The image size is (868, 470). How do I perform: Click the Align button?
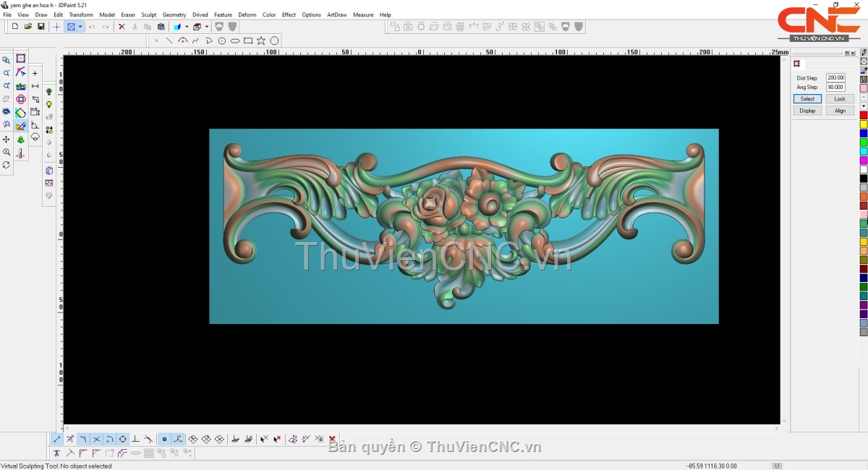tap(840, 111)
